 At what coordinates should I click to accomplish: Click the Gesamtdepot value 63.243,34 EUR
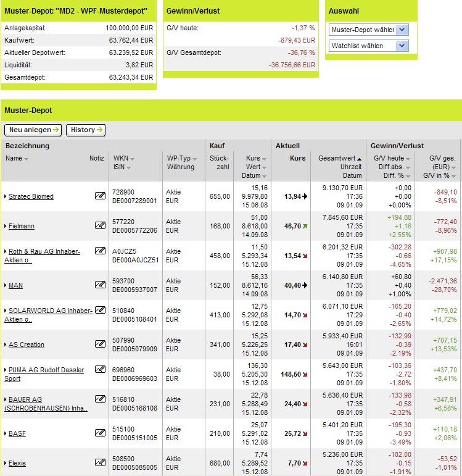point(131,77)
